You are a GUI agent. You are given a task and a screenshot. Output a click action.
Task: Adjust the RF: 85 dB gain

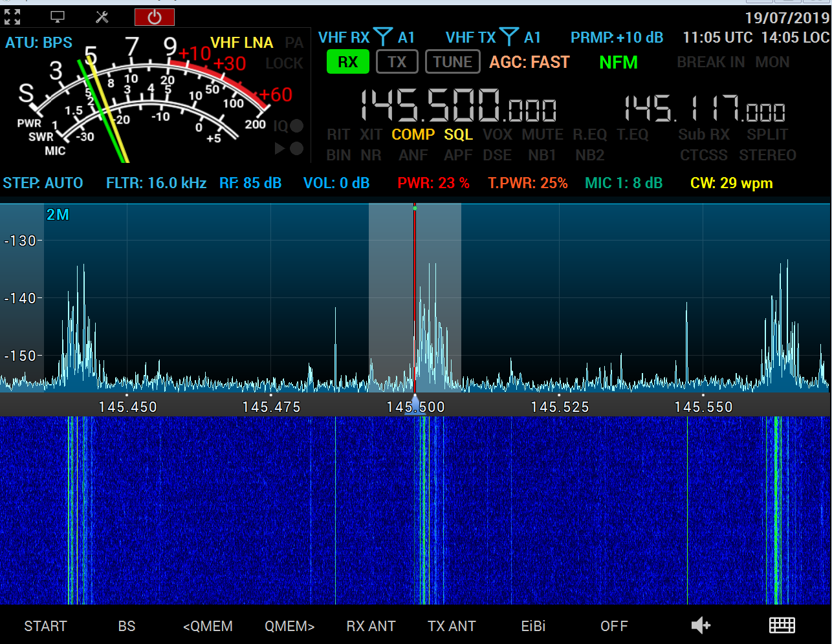pyautogui.click(x=250, y=183)
